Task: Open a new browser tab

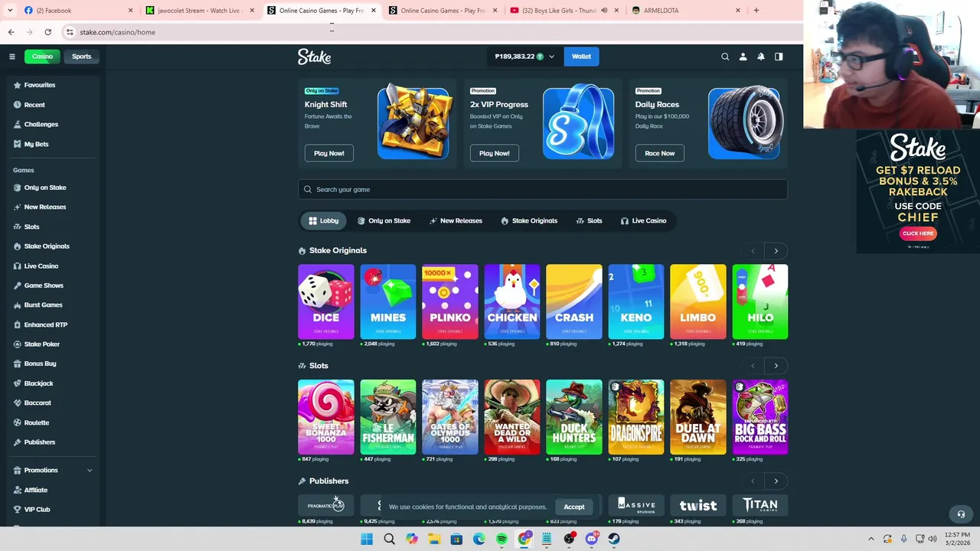Action: pyautogui.click(x=756, y=11)
